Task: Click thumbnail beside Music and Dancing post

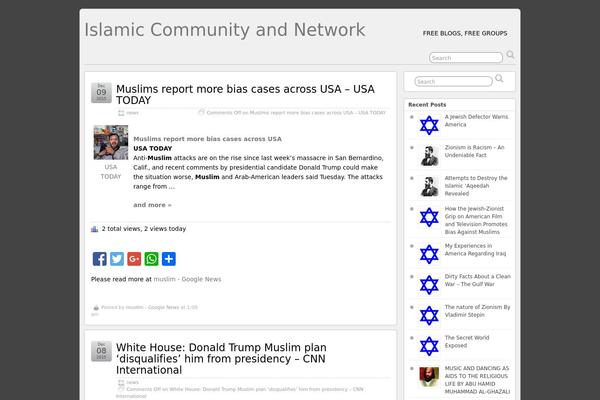Action: [429, 377]
